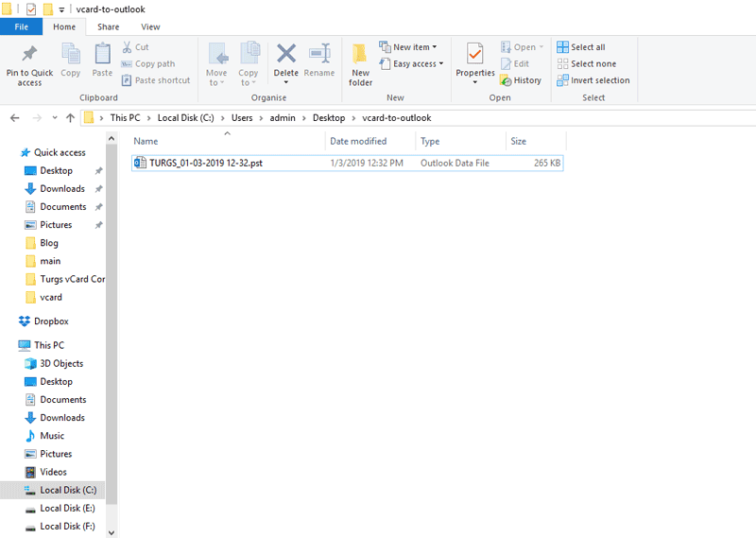Sort by the Name column header

click(x=228, y=141)
